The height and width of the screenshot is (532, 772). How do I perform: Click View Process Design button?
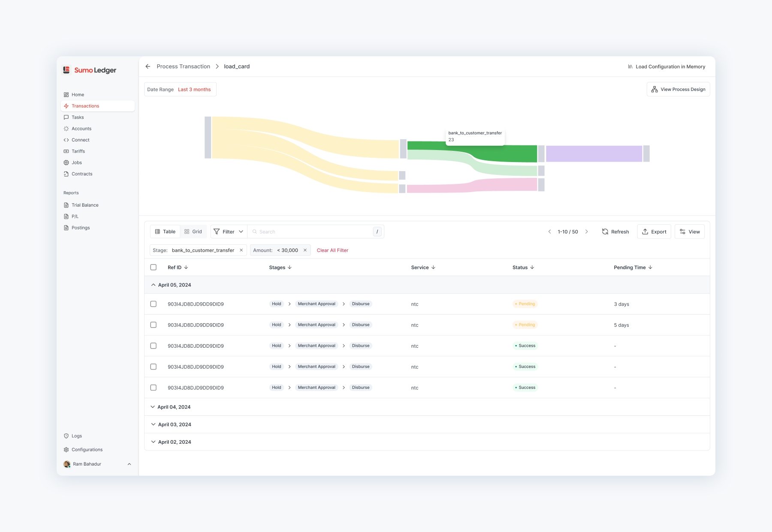pos(679,90)
